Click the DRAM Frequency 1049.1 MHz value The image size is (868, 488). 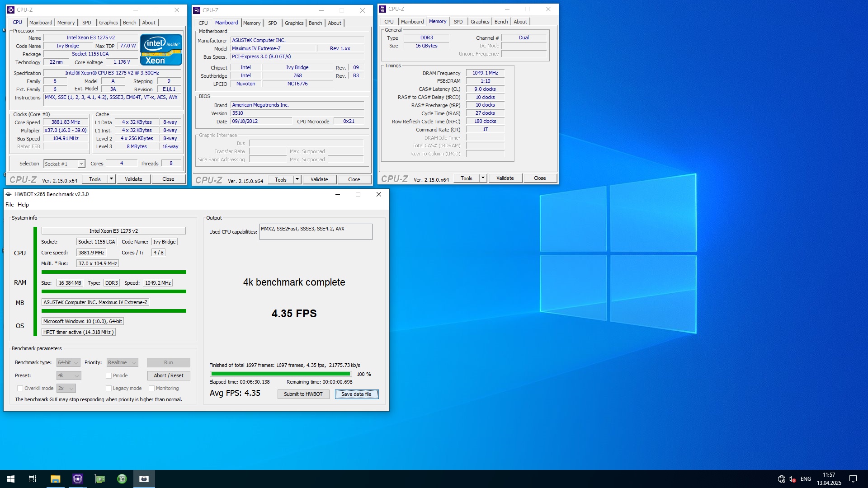tap(485, 73)
